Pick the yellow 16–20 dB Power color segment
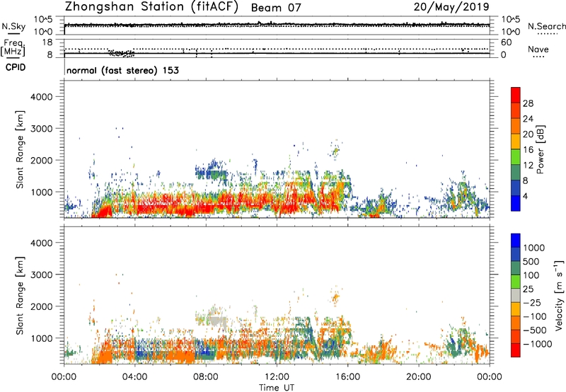The image size is (566, 392). (516, 142)
